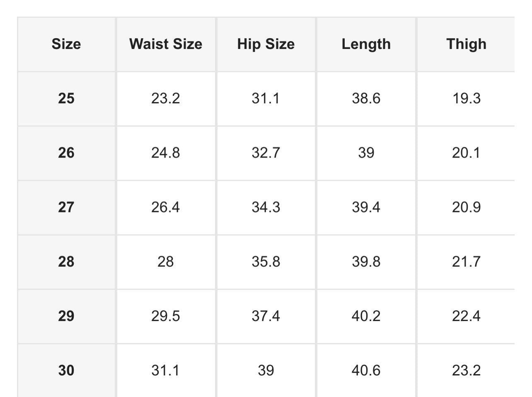Select the size 26 row label
Viewport: 532px width, 397px height.
(66, 153)
